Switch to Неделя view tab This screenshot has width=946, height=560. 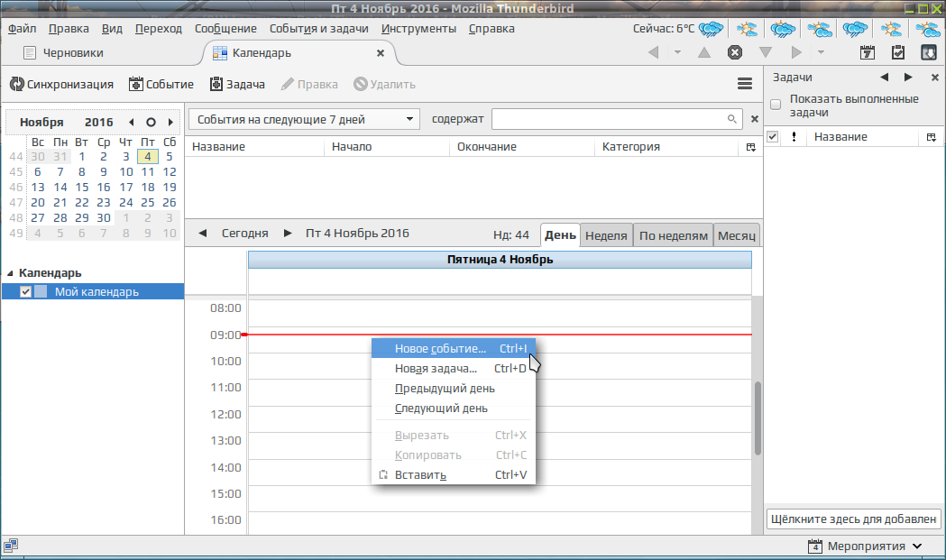point(606,235)
